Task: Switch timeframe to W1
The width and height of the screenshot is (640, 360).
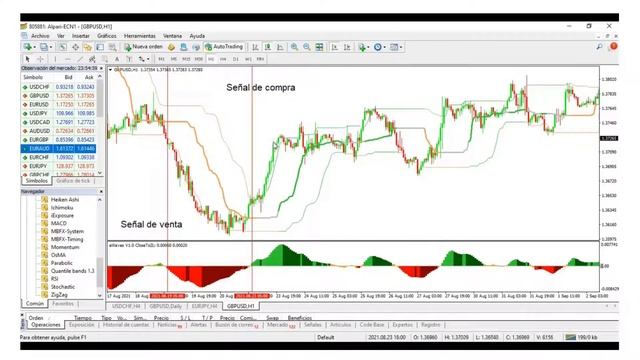Action: tap(248, 59)
